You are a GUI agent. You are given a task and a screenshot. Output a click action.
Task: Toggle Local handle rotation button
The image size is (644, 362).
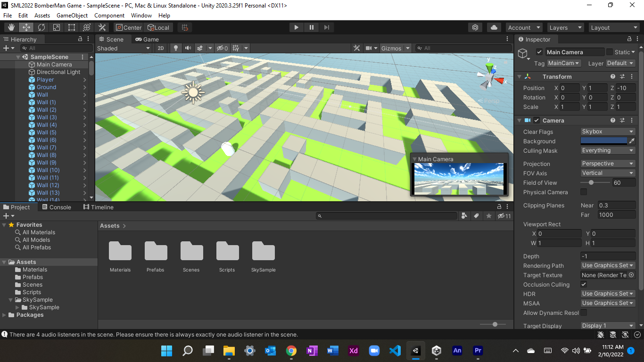(x=158, y=27)
